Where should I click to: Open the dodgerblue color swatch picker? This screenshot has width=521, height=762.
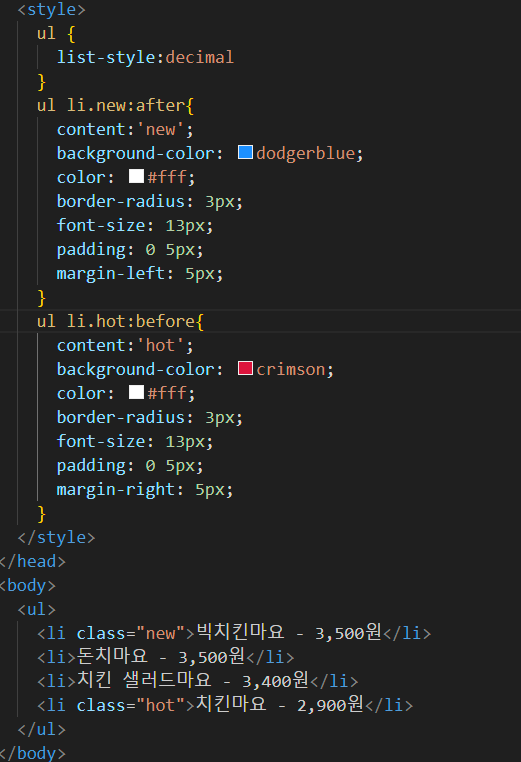245,153
